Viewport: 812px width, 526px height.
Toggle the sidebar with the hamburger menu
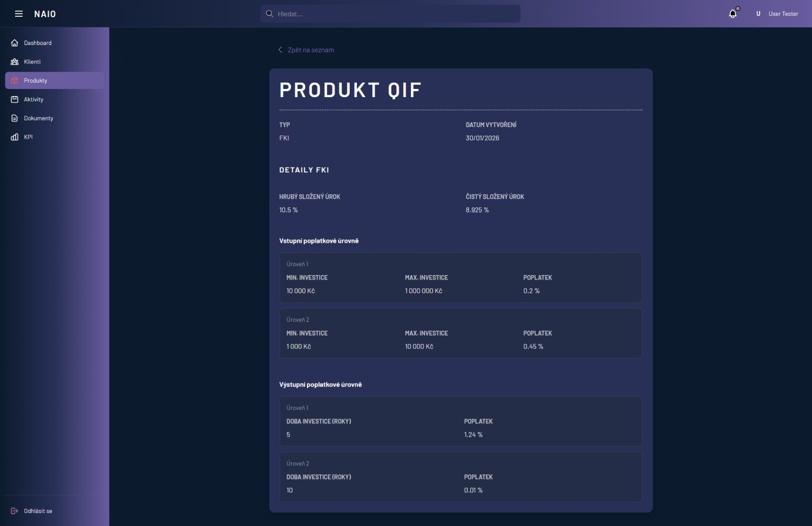point(19,14)
